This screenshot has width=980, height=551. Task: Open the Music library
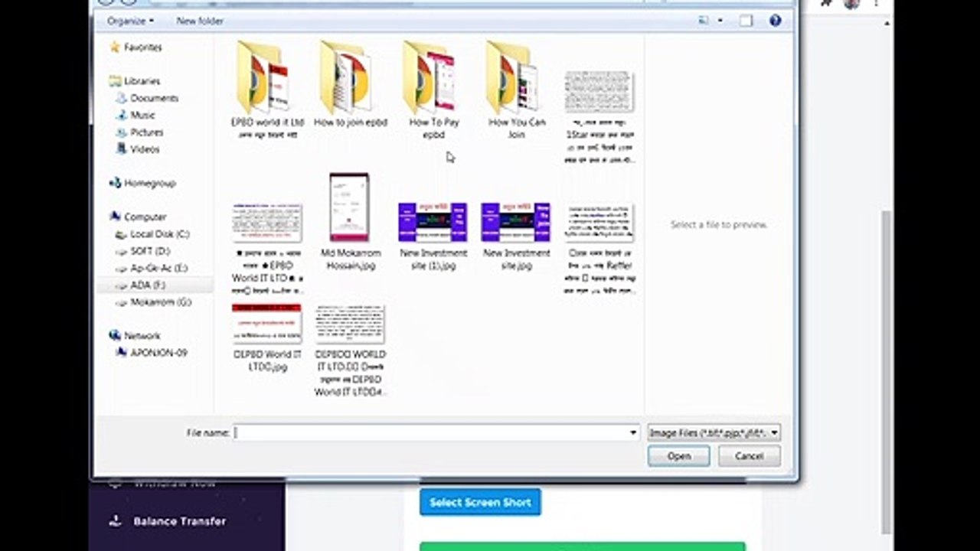135,115
